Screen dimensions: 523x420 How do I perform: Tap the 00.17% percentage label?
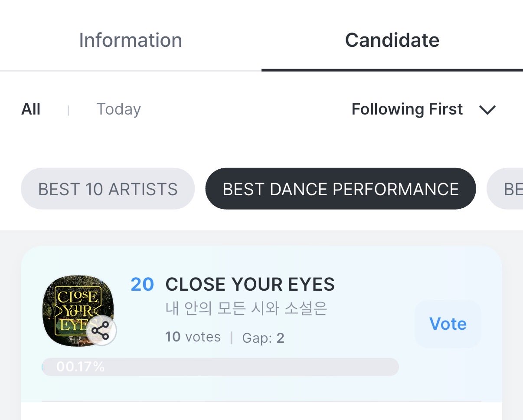80,367
